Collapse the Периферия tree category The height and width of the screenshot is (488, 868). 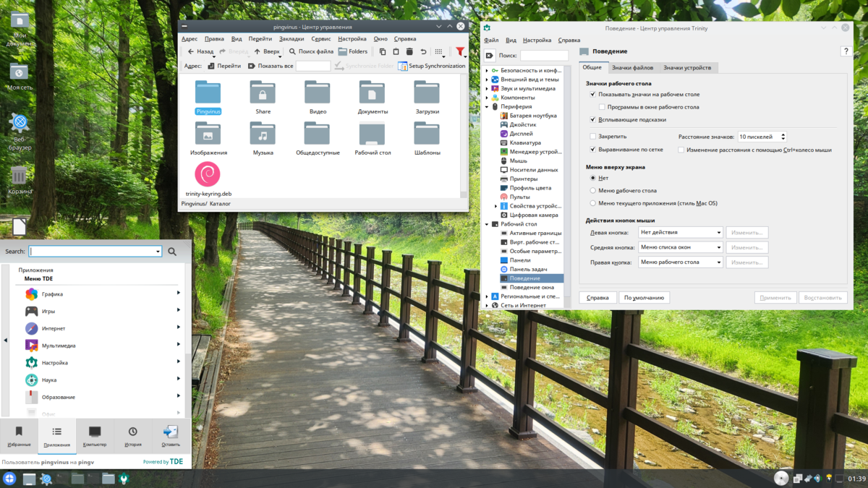tap(487, 107)
